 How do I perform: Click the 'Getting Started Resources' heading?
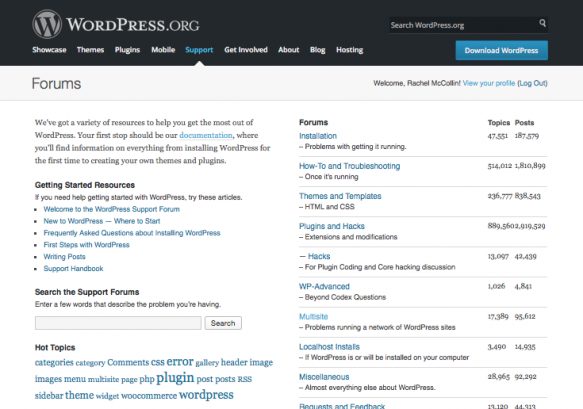85,185
